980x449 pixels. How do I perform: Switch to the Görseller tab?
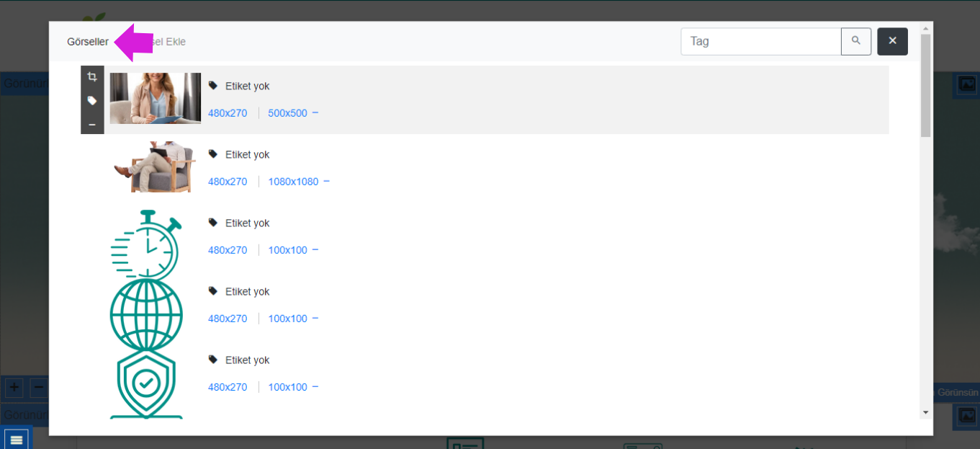coord(88,42)
